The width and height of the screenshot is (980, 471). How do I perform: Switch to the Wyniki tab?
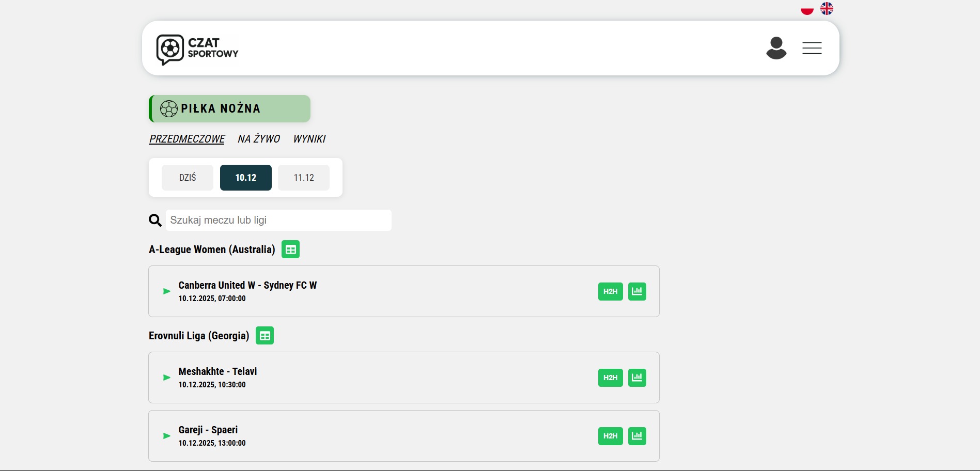click(309, 139)
